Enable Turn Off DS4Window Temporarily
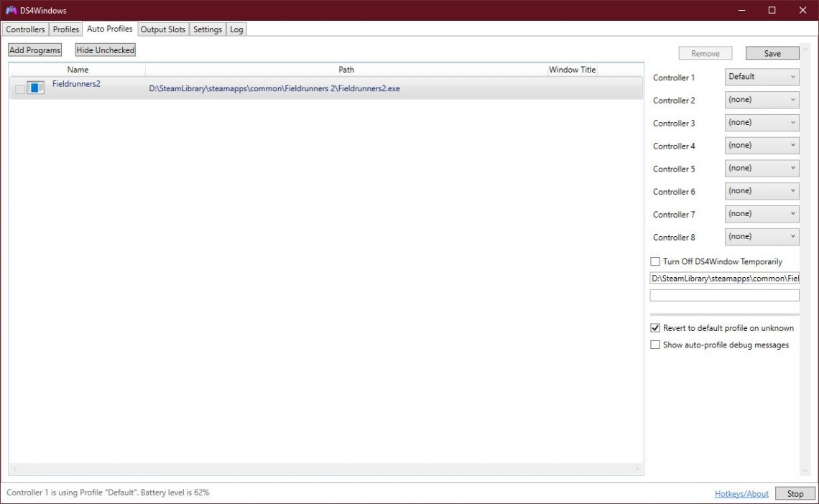This screenshot has height=504, width=819. click(654, 262)
